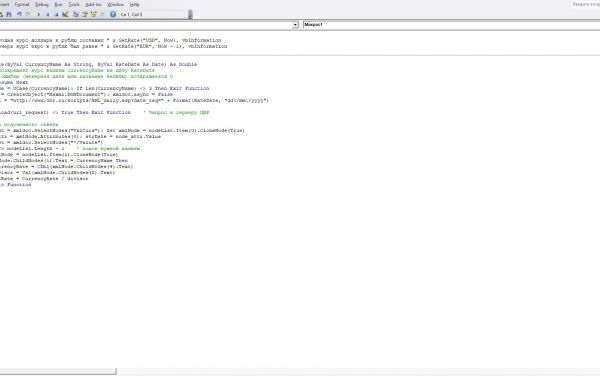
Task: Open the Tools menu
Action: pos(74,5)
